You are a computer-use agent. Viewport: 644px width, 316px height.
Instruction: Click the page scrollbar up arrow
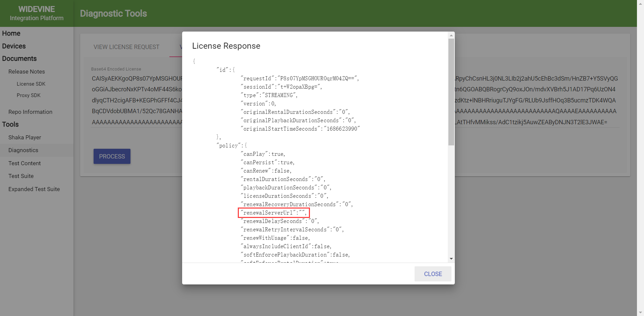click(640, 3)
